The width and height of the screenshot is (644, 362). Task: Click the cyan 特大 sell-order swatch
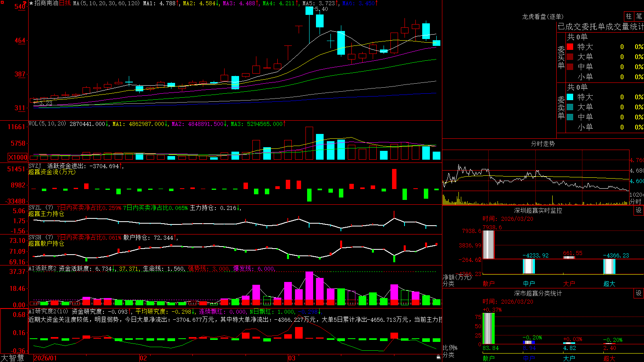[x=570, y=97]
